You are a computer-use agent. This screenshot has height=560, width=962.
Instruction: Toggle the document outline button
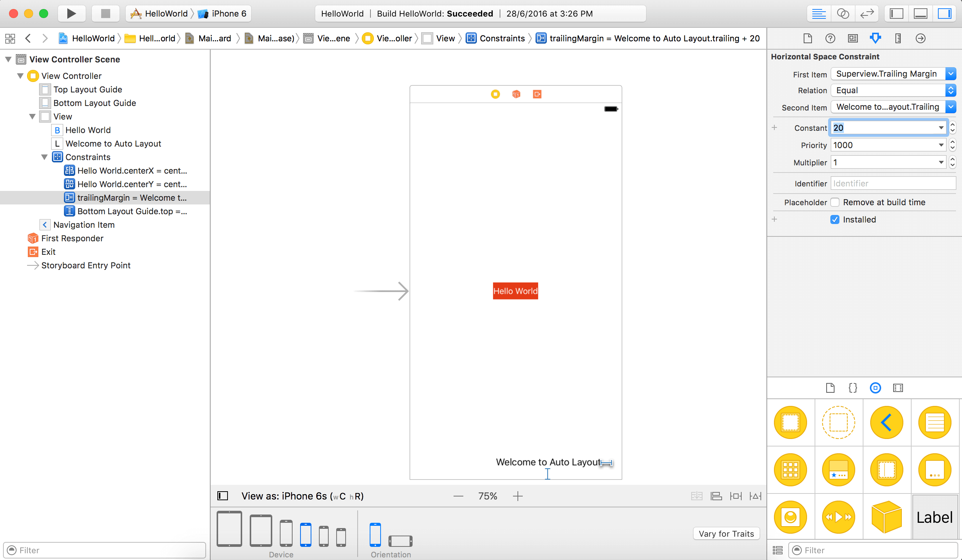coord(223,496)
